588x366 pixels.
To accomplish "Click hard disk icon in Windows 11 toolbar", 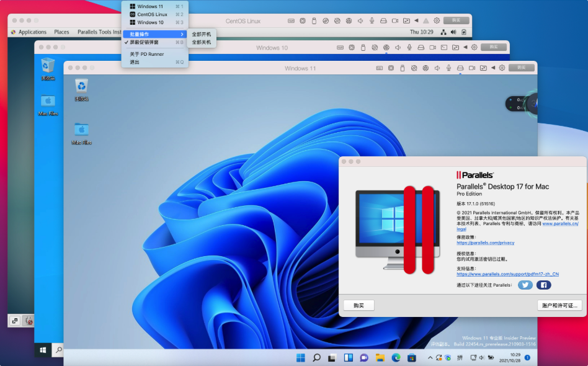I will click(x=460, y=68).
